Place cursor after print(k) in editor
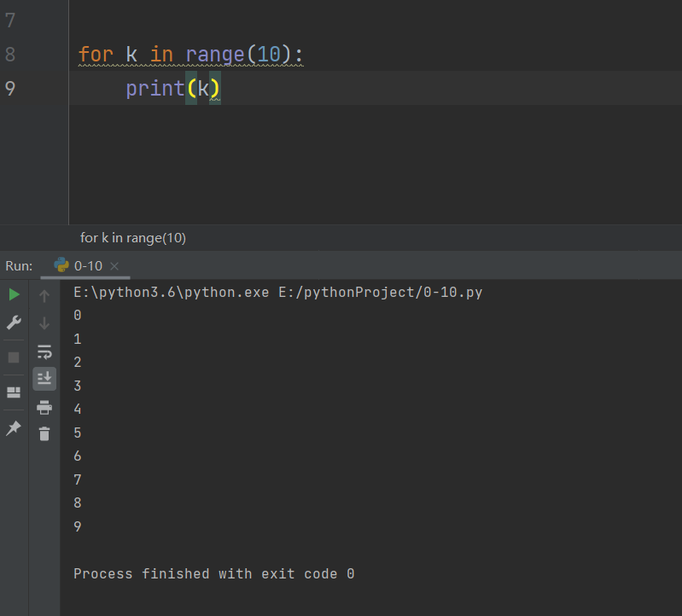The image size is (682, 616). click(x=222, y=88)
